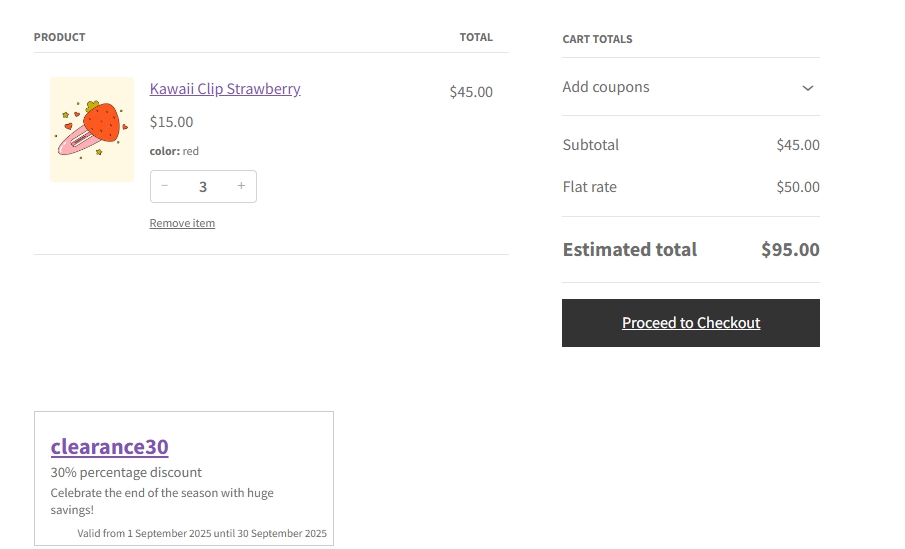Click the Flat rate shipping cost $50.00
Viewport: 905px width, 549px height.
(797, 187)
